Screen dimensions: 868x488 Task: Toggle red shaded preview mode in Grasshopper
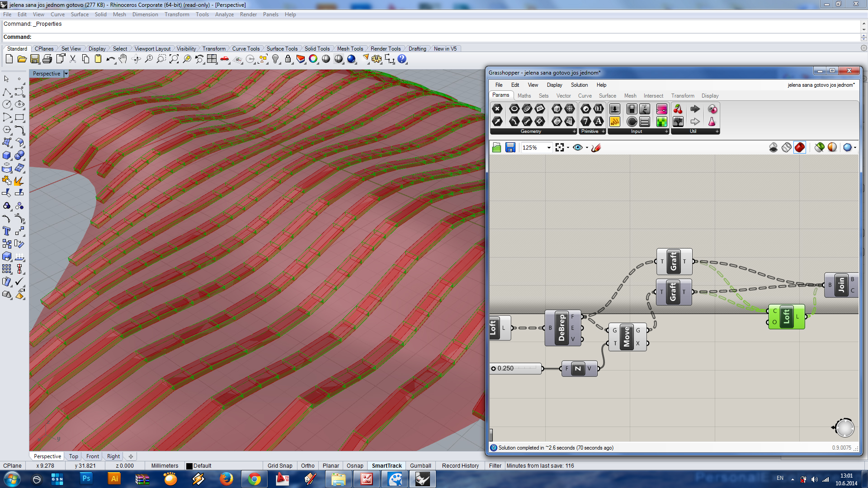pyautogui.click(x=800, y=147)
